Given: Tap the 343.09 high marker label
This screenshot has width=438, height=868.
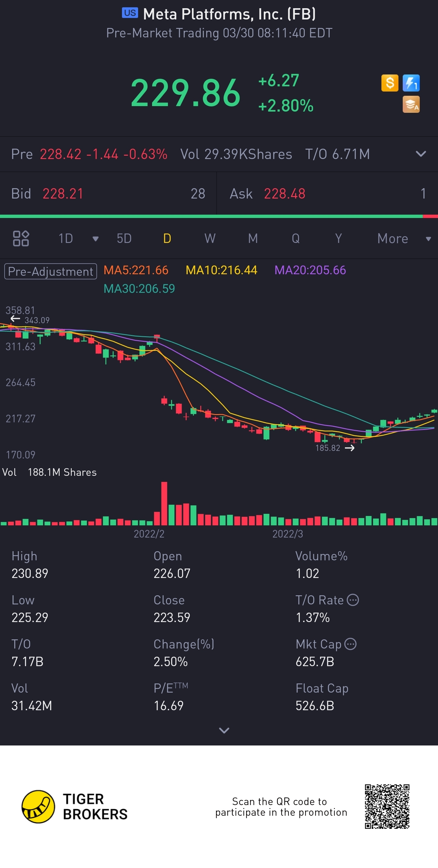Looking at the screenshot, I should [37, 320].
